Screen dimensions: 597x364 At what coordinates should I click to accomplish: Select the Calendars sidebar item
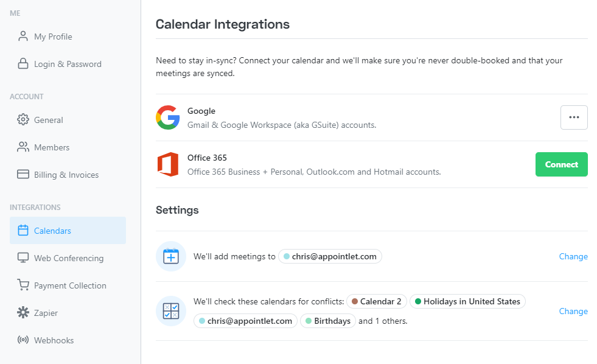(68, 230)
